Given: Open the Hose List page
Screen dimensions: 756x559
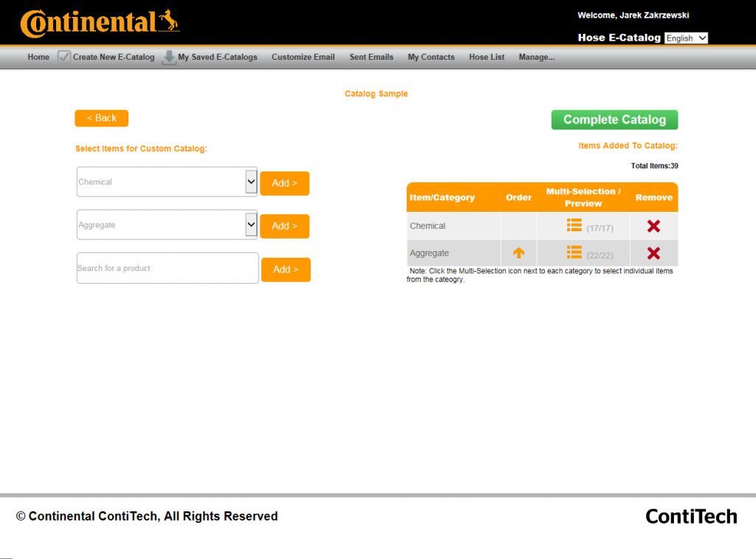Looking at the screenshot, I should point(486,57).
